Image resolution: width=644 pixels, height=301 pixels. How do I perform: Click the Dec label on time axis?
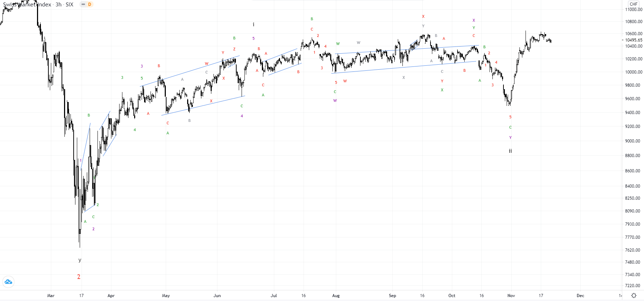[x=580, y=296]
